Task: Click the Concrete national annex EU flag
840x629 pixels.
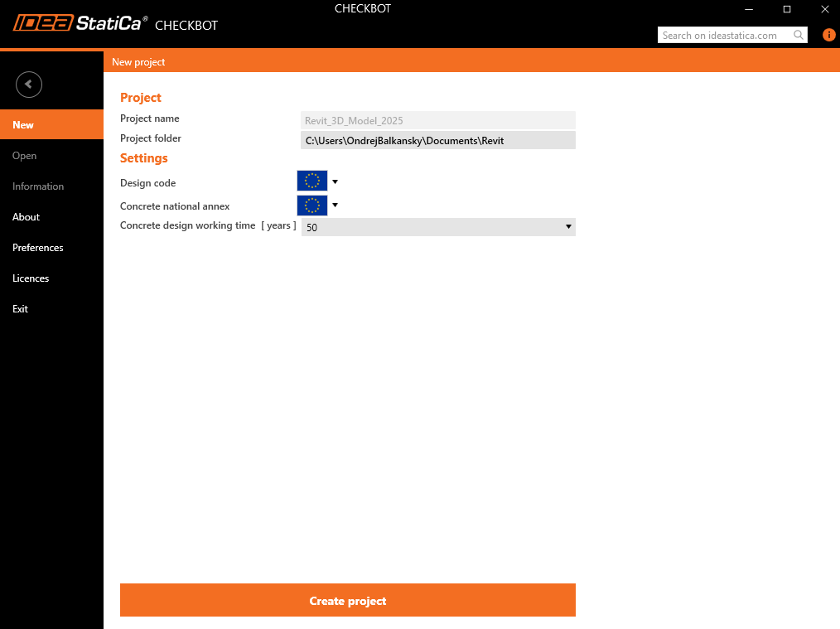Action: click(312, 206)
